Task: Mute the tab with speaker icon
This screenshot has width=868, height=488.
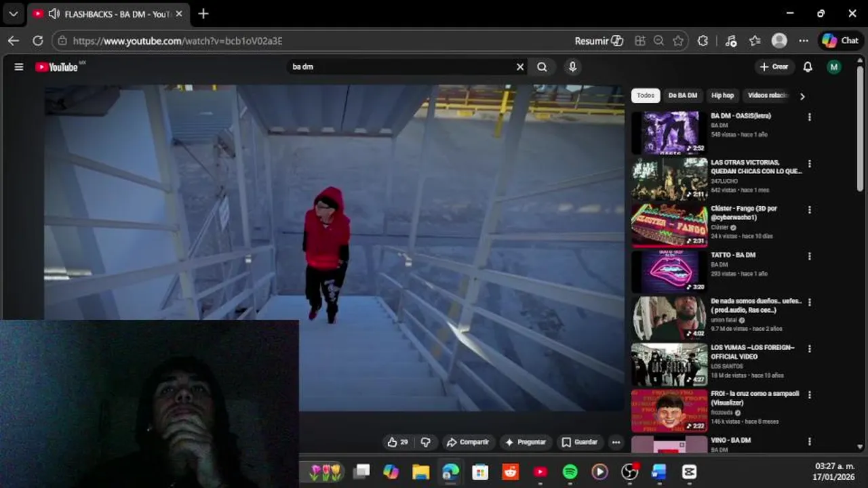Action: coord(54,14)
